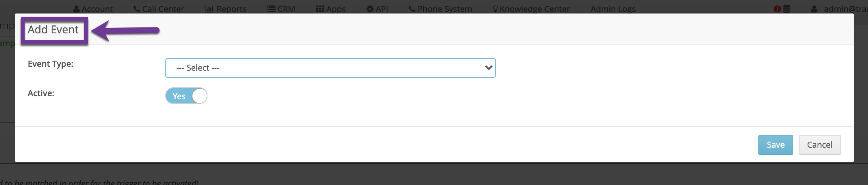
Task: Click the admin@ account email link
Action: point(845,9)
